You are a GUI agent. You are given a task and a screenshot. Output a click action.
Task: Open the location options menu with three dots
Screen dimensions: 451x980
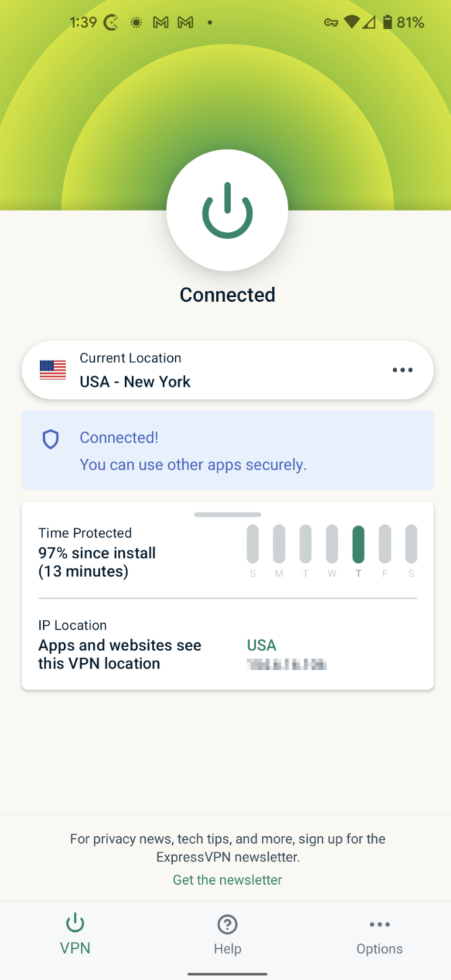pos(402,370)
